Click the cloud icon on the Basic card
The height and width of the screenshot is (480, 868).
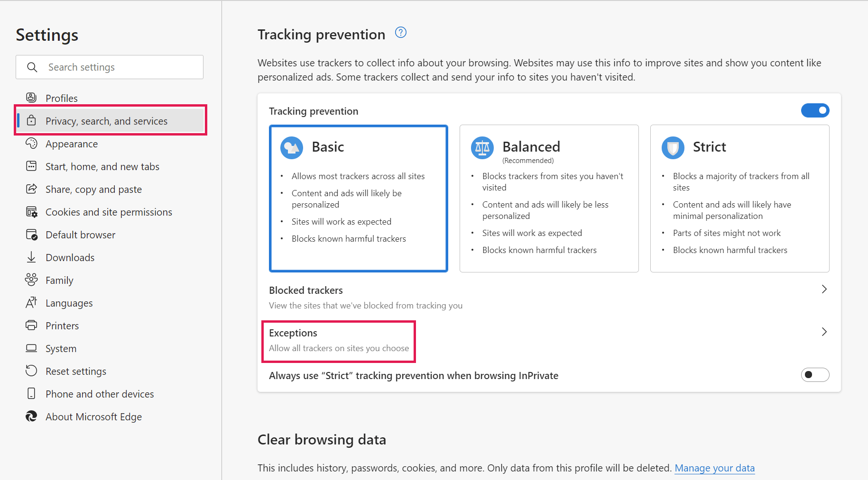tap(291, 147)
